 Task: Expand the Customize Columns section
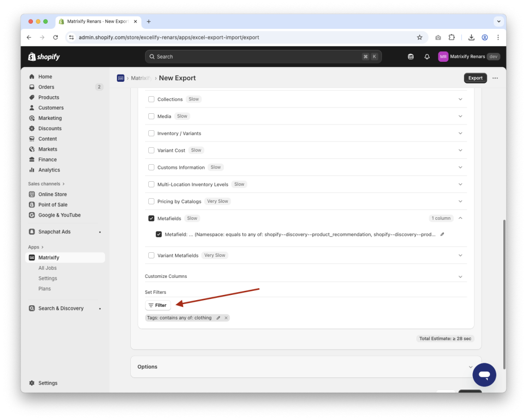[460, 276]
